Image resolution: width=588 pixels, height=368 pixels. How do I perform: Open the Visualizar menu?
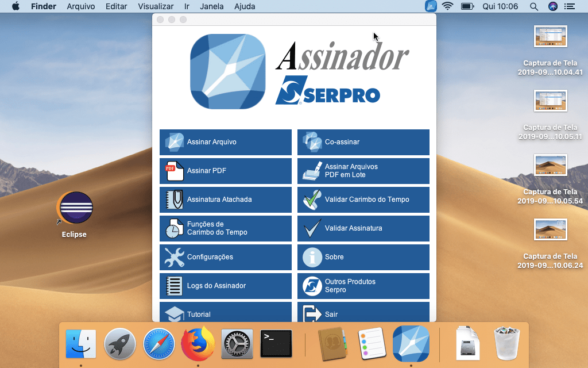tap(156, 6)
